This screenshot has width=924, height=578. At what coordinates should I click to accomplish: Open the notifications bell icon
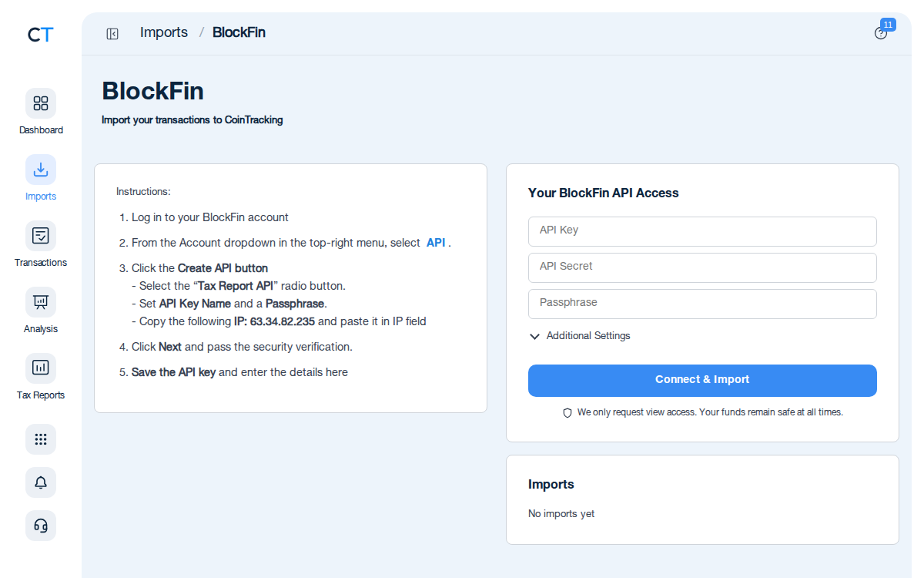tap(41, 482)
